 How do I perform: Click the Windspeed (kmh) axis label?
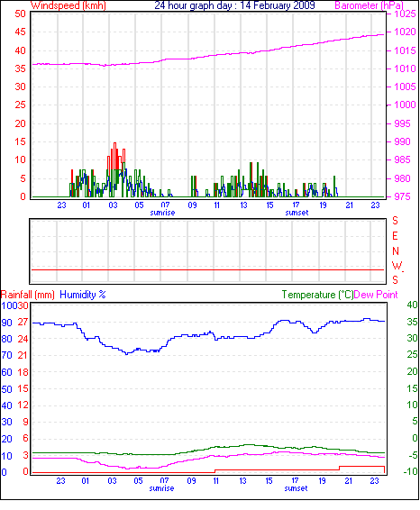68,5
